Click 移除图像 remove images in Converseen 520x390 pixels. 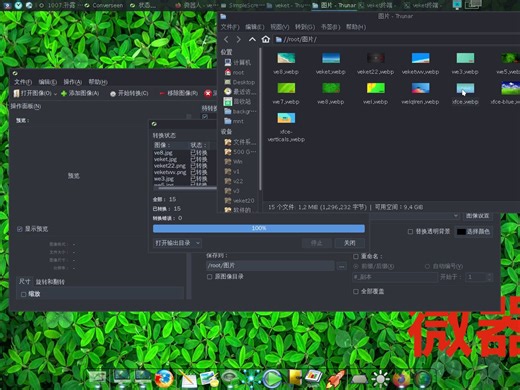click(179, 93)
